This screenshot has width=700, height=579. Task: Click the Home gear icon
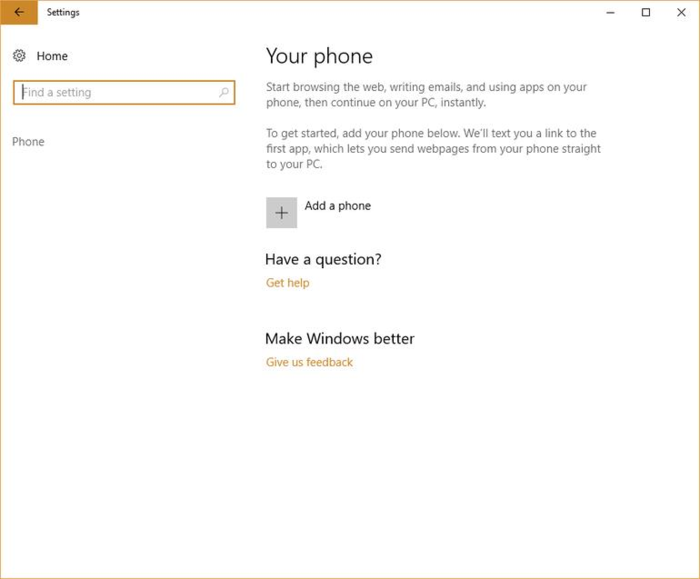tap(19, 56)
